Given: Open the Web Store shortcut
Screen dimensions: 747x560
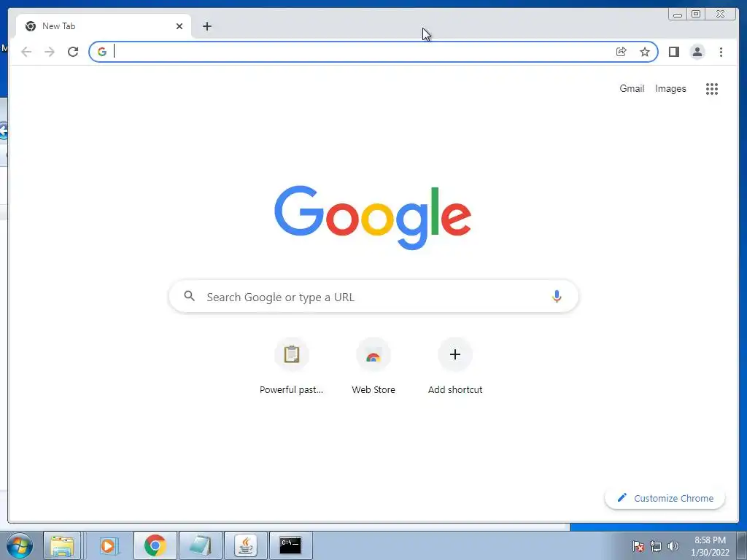Looking at the screenshot, I should [x=373, y=366].
